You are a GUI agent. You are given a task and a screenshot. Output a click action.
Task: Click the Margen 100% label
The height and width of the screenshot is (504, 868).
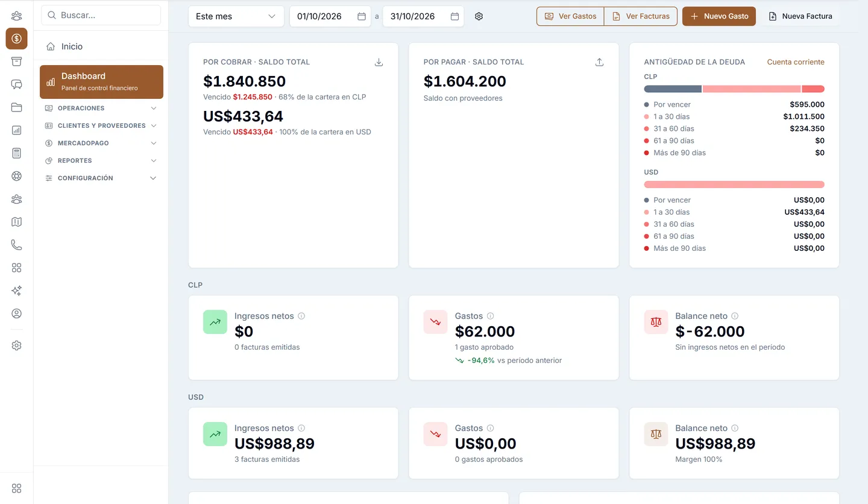tap(699, 459)
